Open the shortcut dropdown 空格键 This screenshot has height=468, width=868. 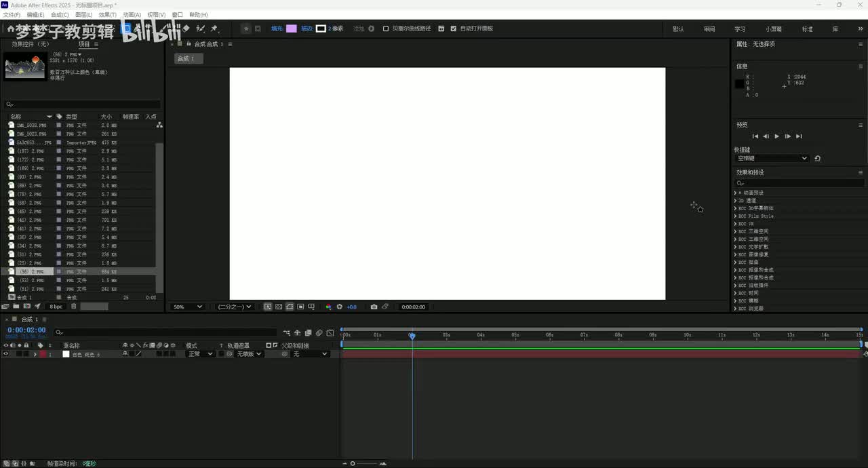tap(772, 158)
